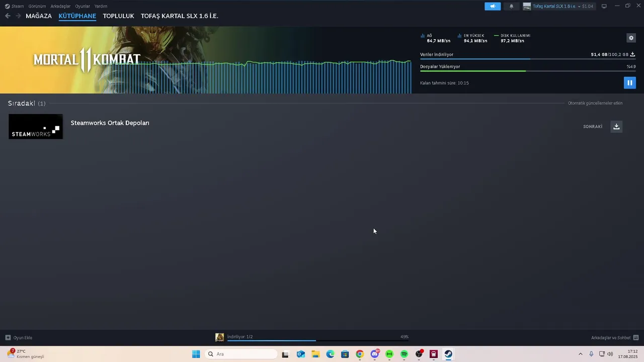Click the taskbar Ara search box
644x362 pixels.
click(x=241, y=354)
